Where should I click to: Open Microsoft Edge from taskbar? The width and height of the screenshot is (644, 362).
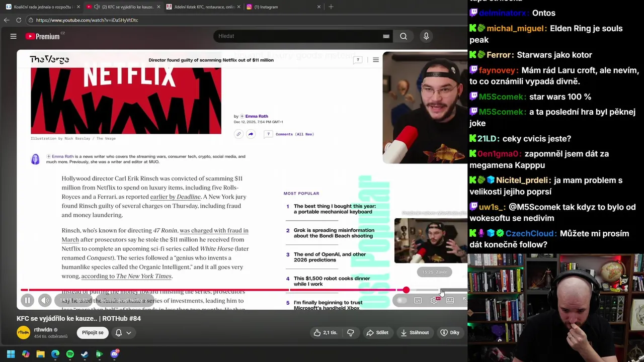pos(55,354)
